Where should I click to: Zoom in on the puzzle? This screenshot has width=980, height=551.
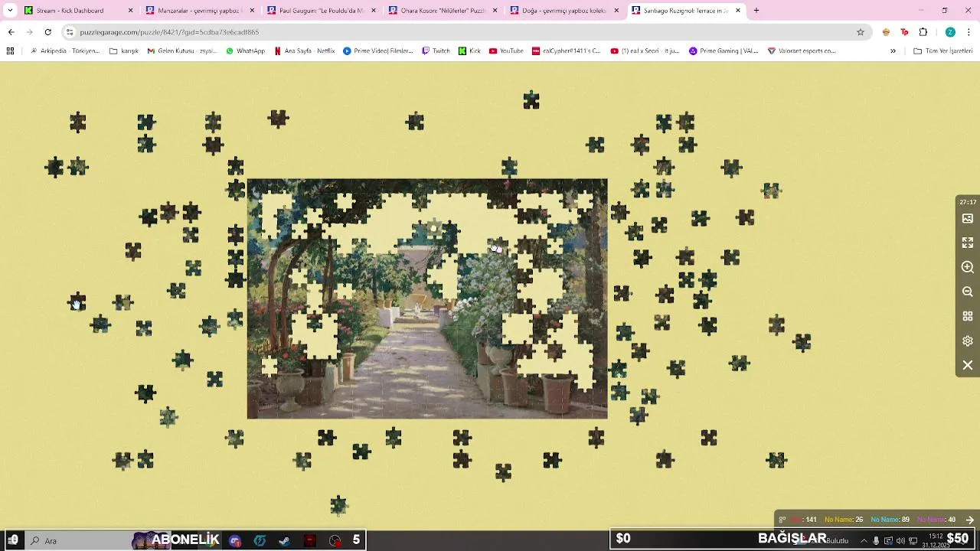pyautogui.click(x=968, y=267)
